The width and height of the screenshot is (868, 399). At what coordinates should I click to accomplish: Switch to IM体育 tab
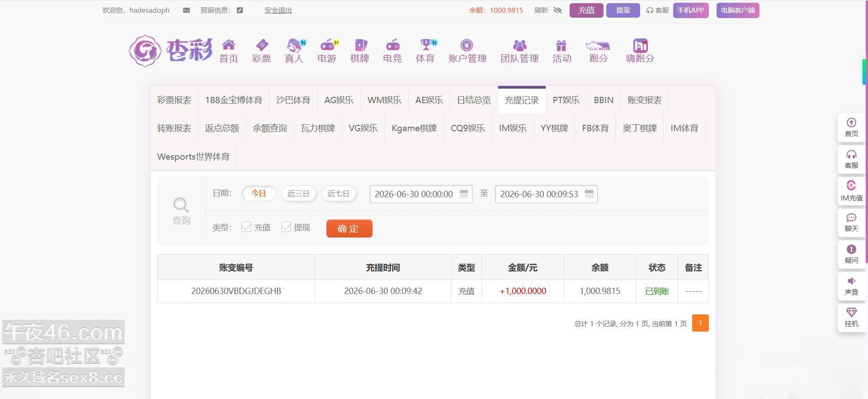(x=684, y=128)
